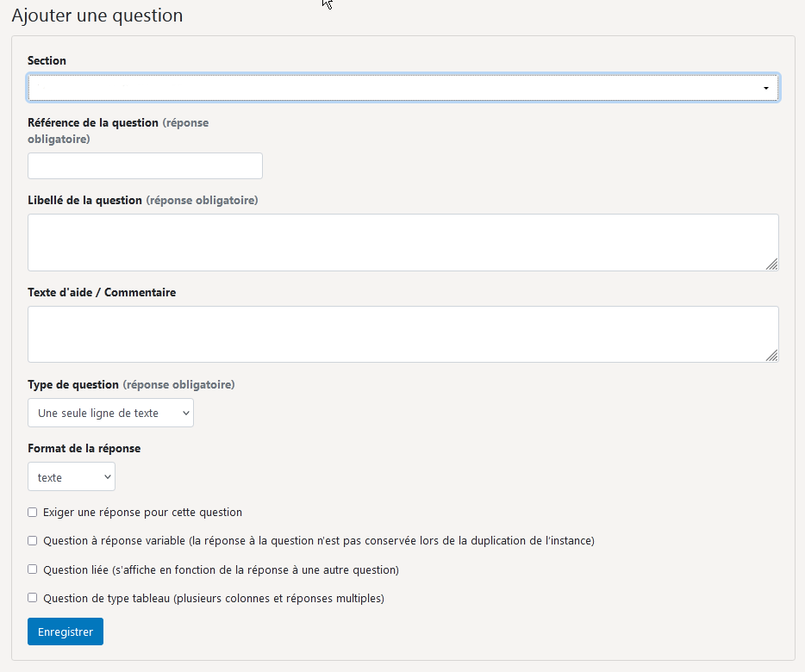Open the Section dropdown list
The height and width of the screenshot is (672, 805).
click(x=403, y=87)
